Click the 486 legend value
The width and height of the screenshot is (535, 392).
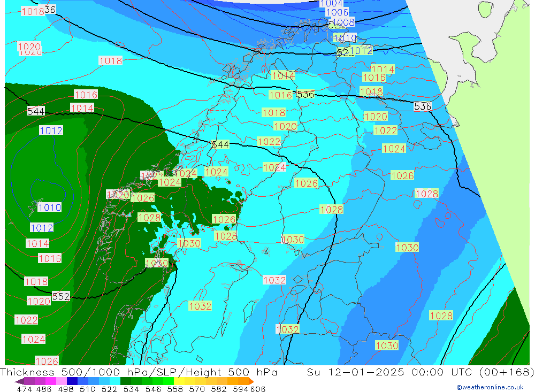[x=43, y=389]
